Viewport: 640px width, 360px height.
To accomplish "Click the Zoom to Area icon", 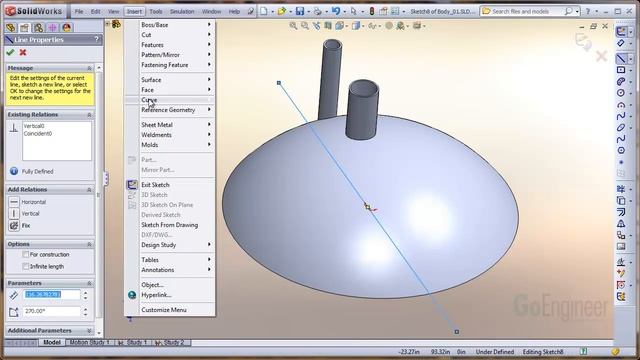I will tap(305, 26).
